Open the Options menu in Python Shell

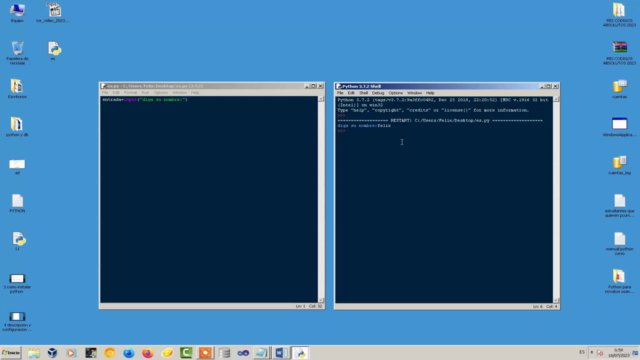tap(396, 93)
